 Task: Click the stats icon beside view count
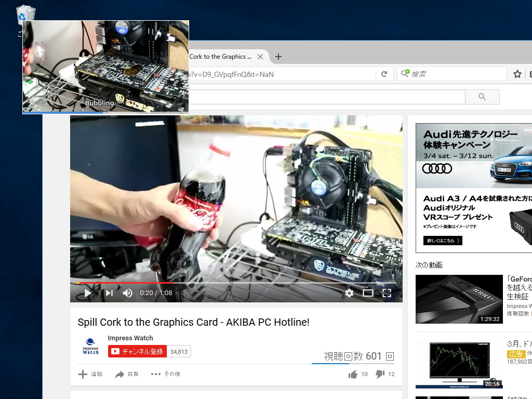(390, 356)
